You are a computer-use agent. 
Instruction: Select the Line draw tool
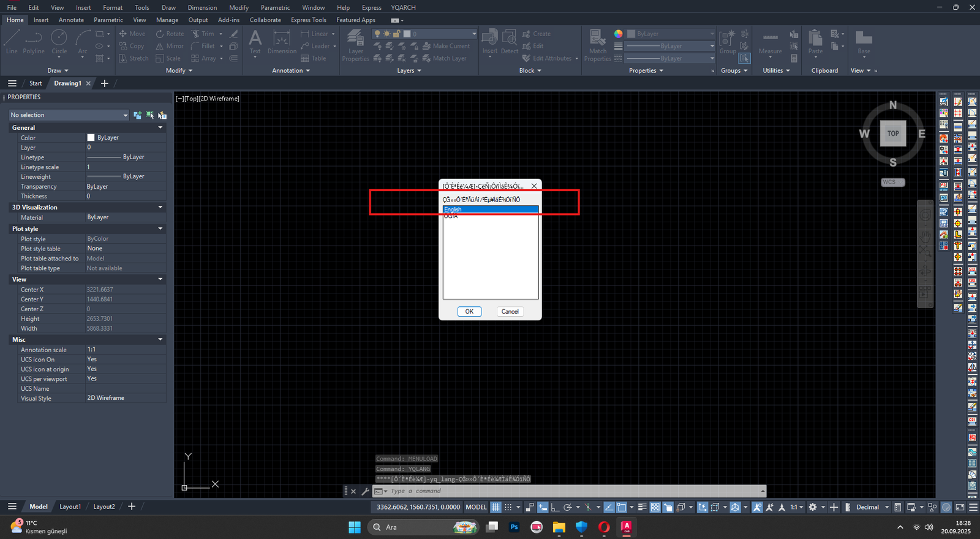pyautogui.click(x=12, y=42)
